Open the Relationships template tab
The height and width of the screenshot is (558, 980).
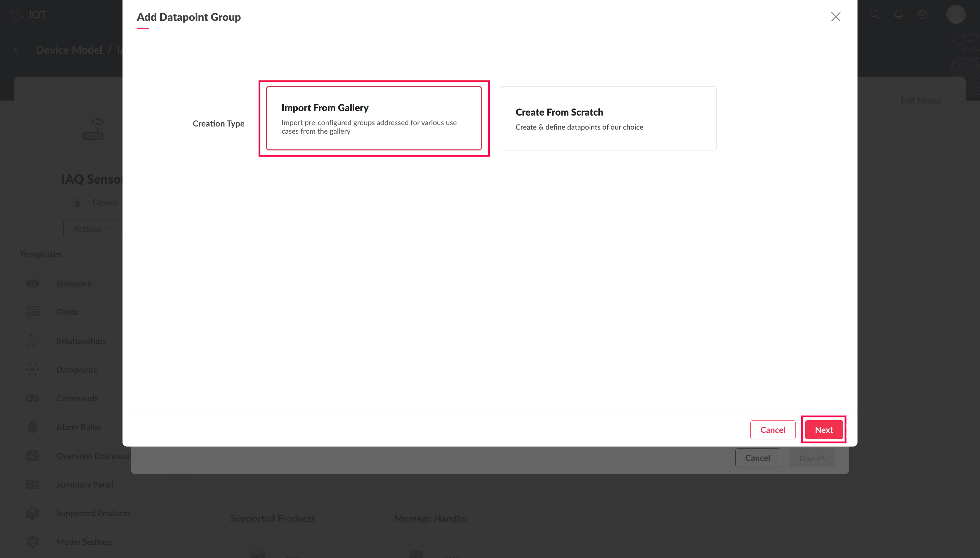(81, 341)
